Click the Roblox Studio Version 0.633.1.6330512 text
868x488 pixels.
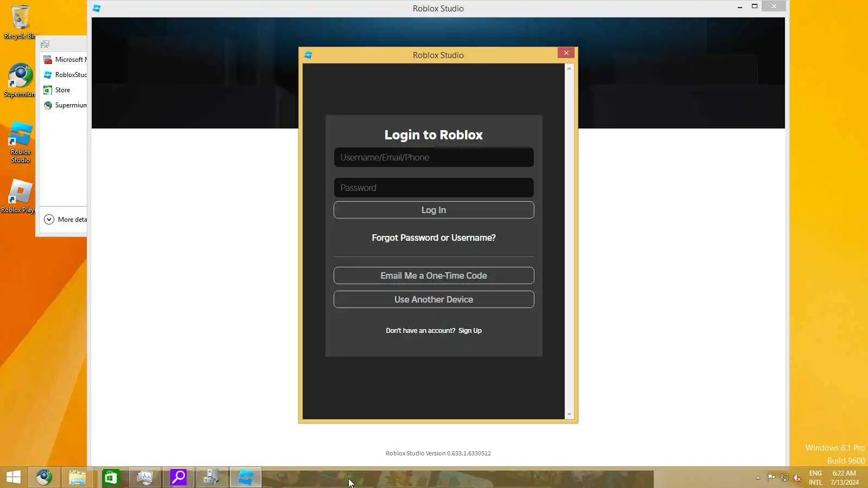click(x=438, y=453)
